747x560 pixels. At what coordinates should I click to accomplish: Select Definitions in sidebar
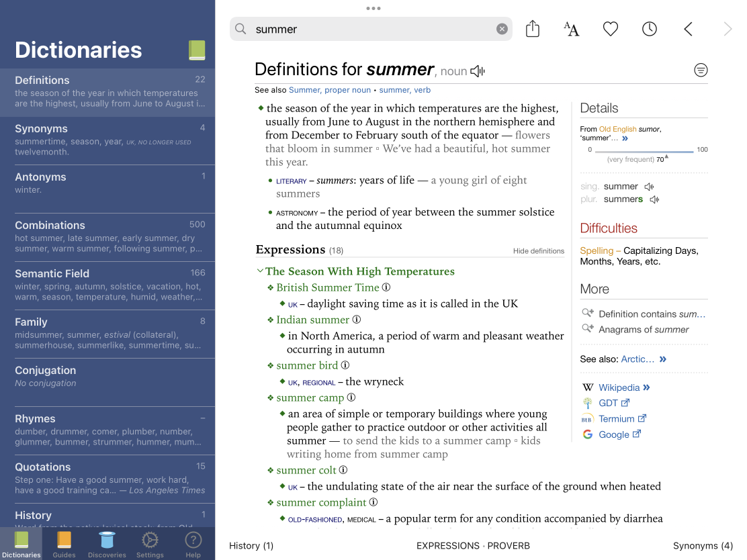[107, 93]
